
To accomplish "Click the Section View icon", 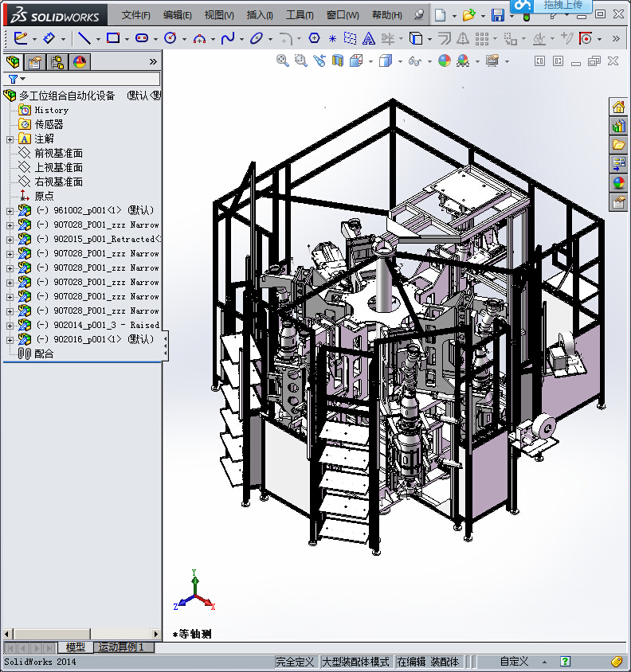I will click(x=338, y=61).
